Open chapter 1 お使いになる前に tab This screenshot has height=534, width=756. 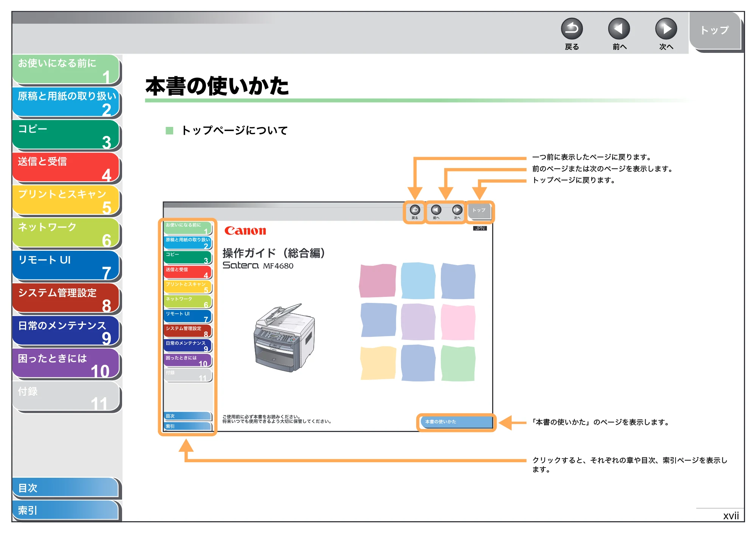click(x=66, y=69)
